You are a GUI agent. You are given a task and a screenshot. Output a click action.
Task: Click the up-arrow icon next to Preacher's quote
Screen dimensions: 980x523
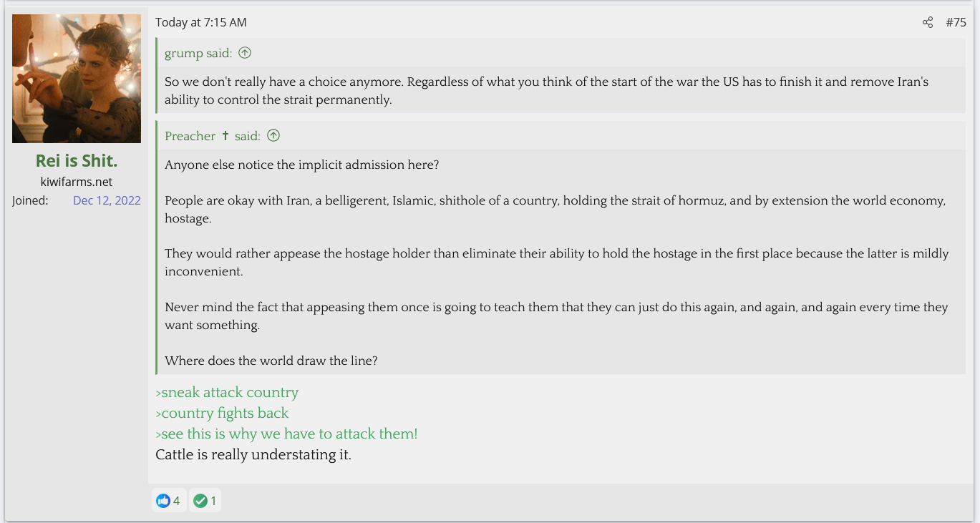click(x=273, y=136)
